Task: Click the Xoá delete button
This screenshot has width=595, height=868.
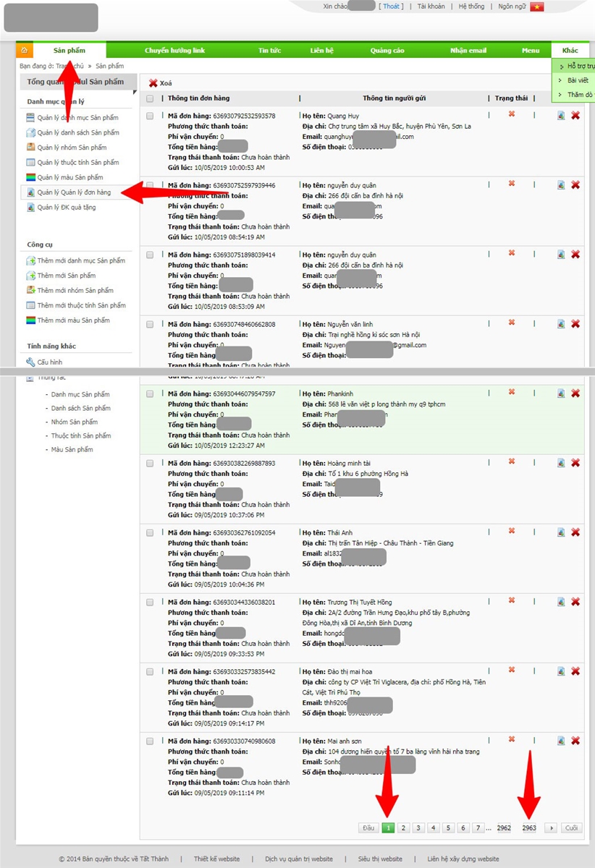Action: [x=161, y=83]
